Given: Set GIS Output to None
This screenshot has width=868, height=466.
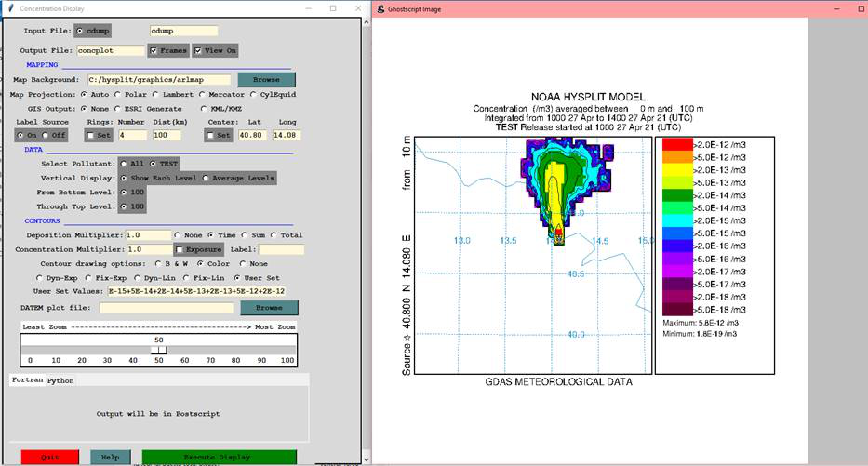Looking at the screenshot, I should point(84,109).
